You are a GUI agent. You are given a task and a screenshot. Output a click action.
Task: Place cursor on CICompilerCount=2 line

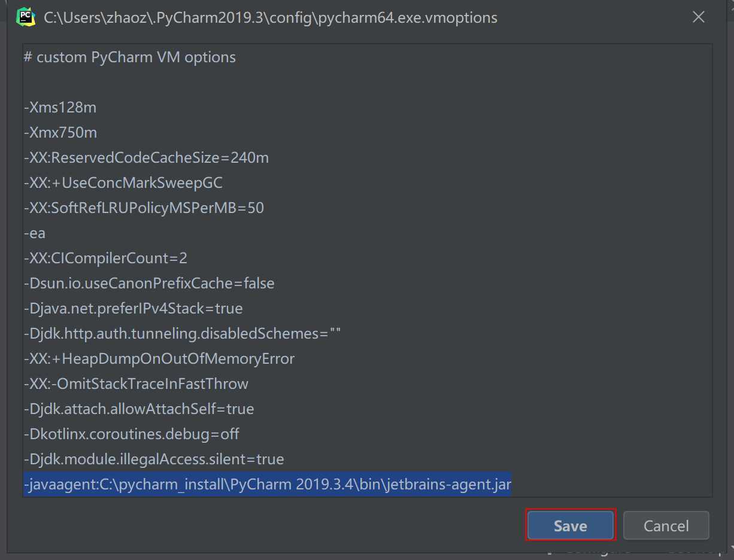point(105,258)
